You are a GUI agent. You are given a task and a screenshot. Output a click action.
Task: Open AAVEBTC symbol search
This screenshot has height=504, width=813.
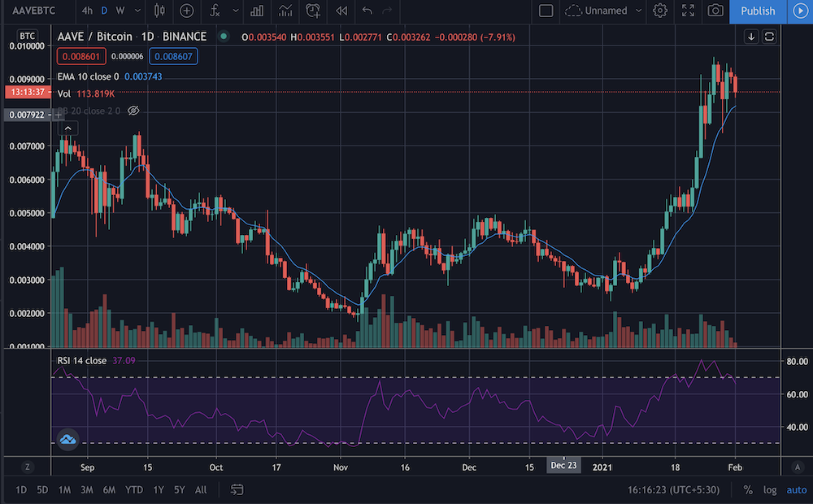(x=33, y=11)
